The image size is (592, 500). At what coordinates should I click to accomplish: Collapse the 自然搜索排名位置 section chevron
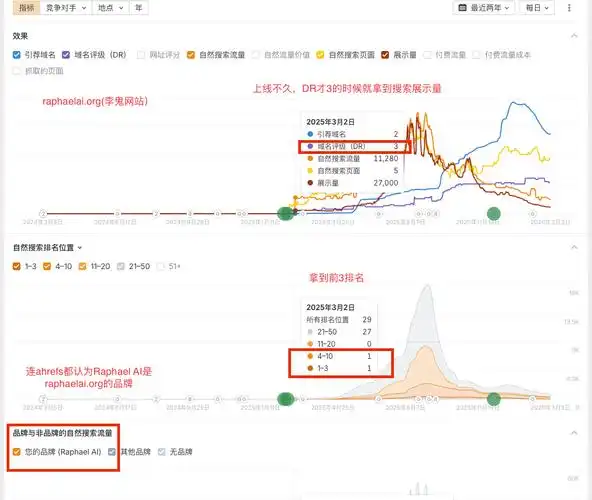574,247
